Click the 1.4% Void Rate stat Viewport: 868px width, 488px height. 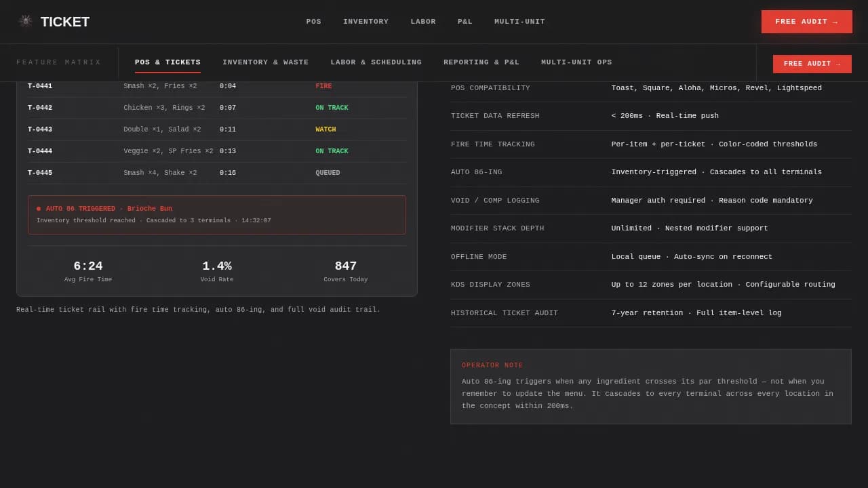click(217, 272)
